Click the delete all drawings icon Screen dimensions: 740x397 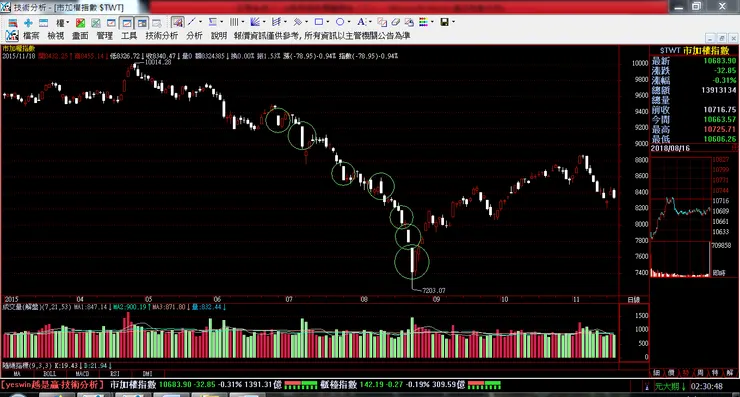409,22
